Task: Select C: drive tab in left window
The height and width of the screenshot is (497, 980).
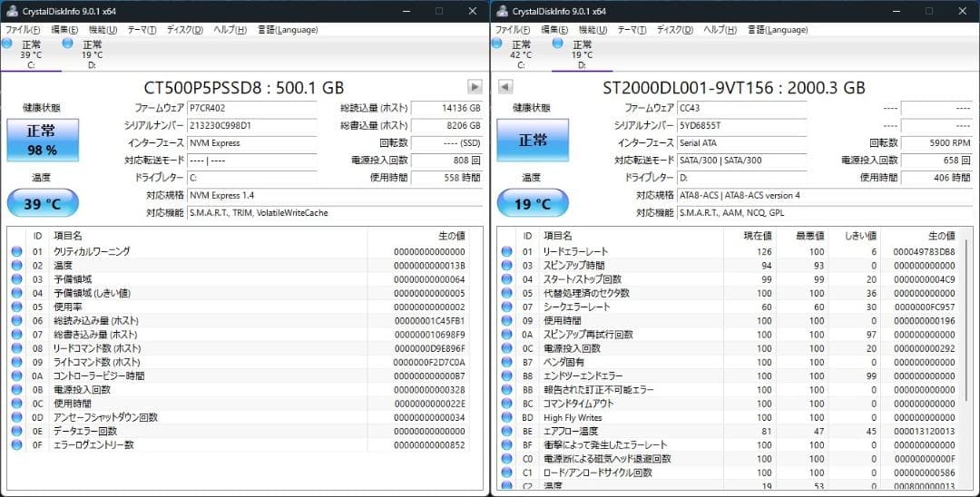Action: tap(31, 54)
